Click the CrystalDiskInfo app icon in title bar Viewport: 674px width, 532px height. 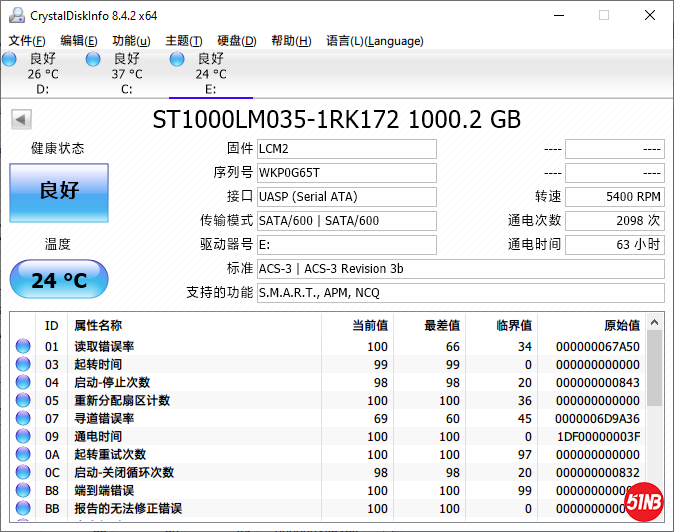coord(15,15)
